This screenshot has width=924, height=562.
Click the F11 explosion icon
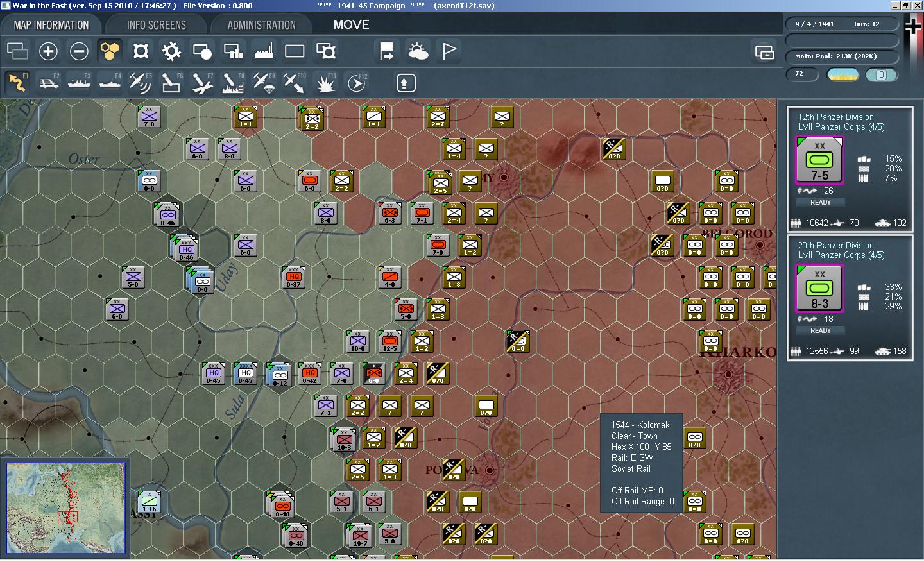coord(325,83)
